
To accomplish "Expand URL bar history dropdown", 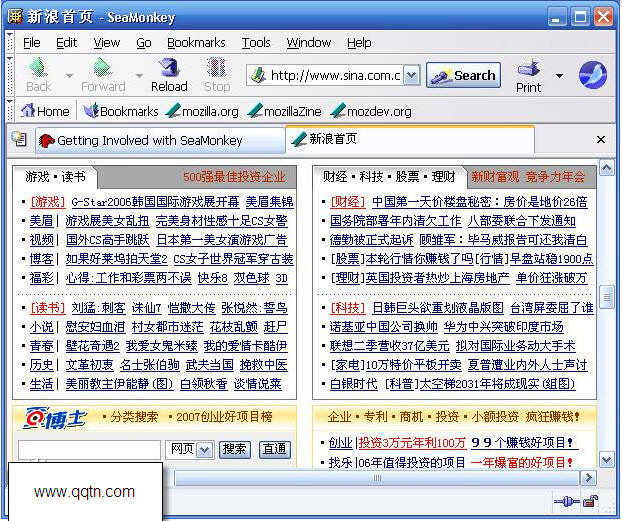I will click(412, 75).
